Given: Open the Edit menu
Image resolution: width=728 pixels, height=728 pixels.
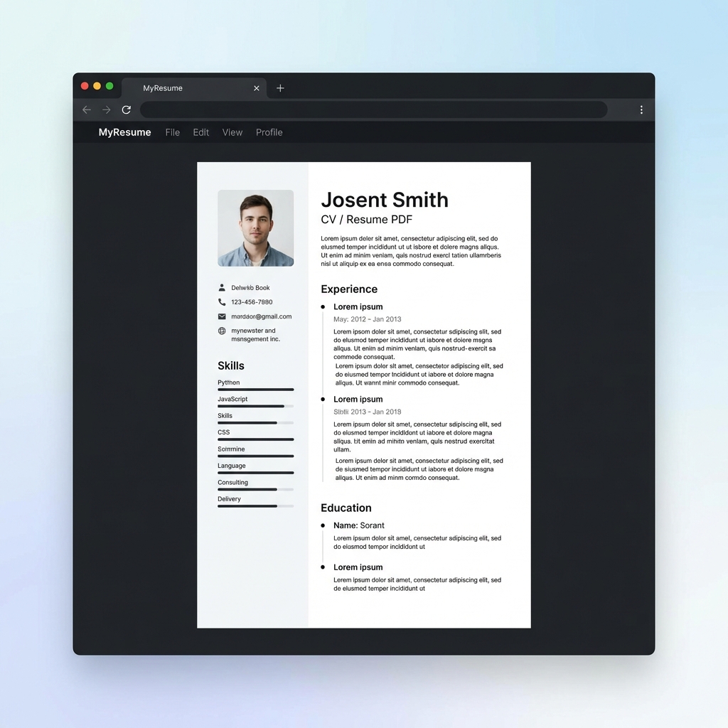Looking at the screenshot, I should [200, 132].
